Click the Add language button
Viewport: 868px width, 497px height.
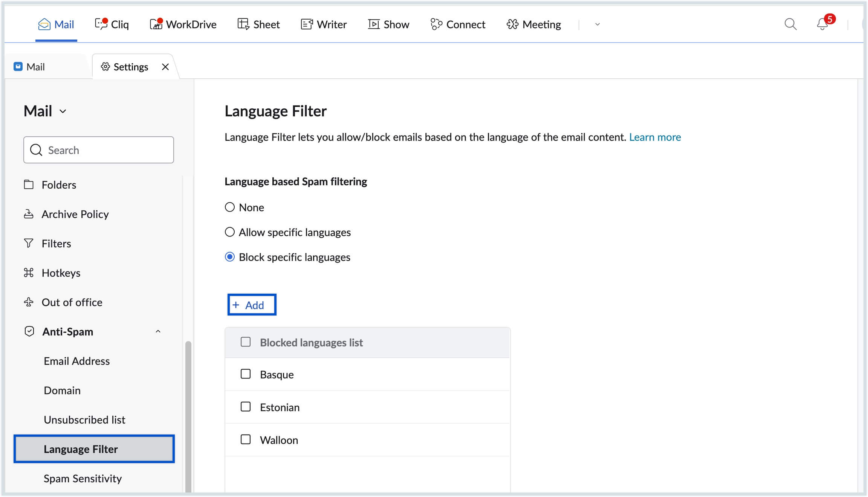click(x=252, y=305)
